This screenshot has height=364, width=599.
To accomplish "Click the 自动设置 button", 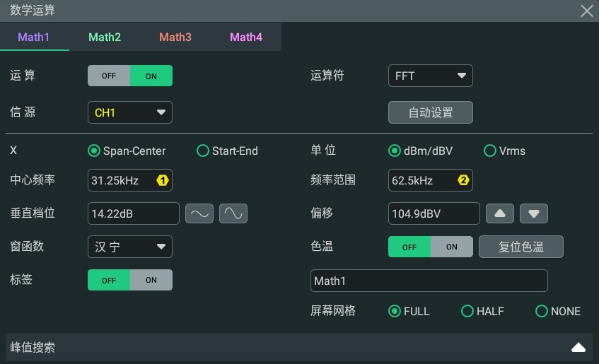I will (431, 112).
